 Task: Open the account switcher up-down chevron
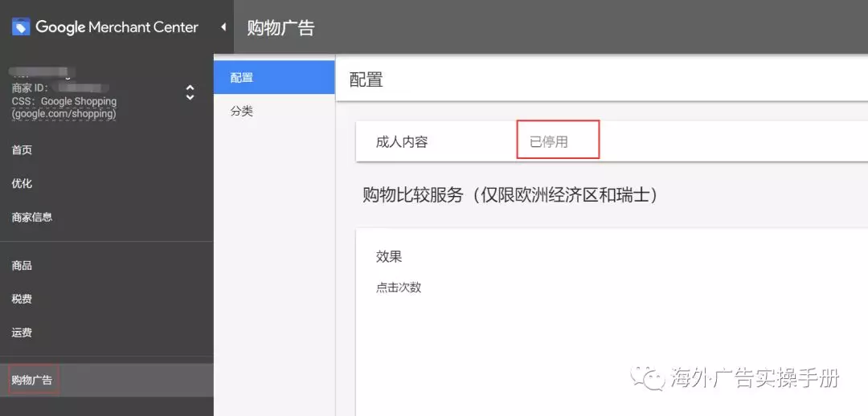click(x=190, y=92)
